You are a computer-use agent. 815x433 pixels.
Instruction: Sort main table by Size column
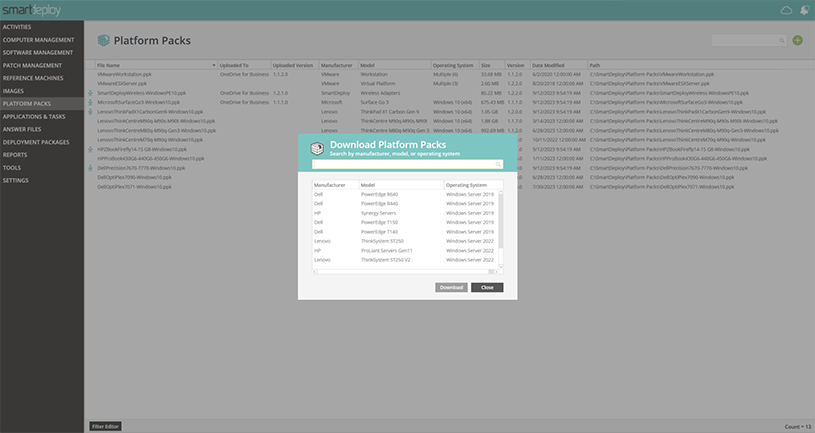tap(492, 65)
